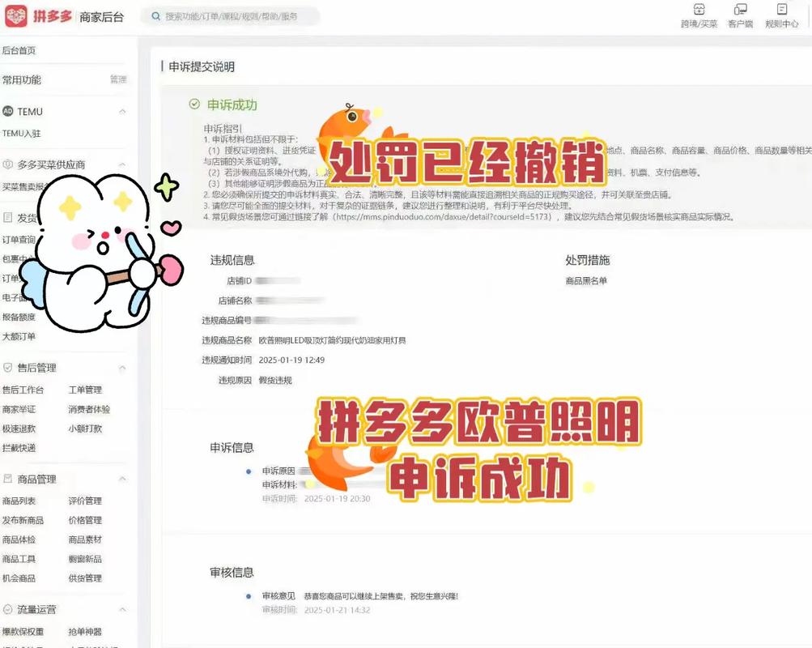Viewport: 812px width, 648px height.
Task: Open 爆款保权重 menu item
Action: [23, 632]
